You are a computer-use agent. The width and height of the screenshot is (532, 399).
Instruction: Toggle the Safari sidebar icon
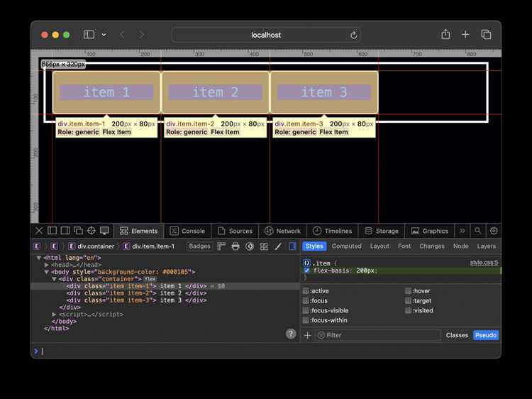point(89,34)
